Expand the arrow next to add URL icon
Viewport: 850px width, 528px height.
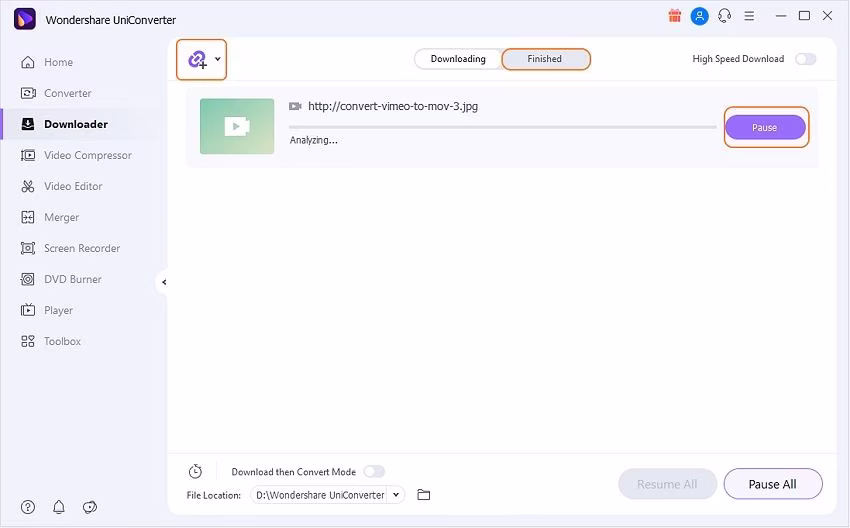[x=217, y=59]
